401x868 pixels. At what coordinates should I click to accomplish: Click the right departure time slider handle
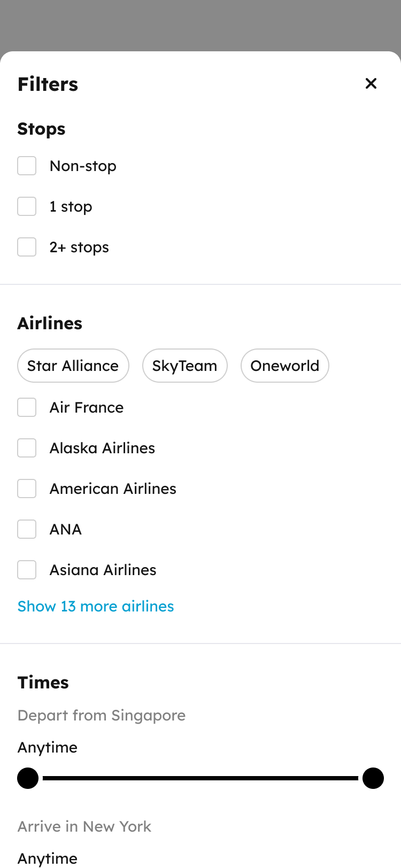pyautogui.click(x=373, y=778)
